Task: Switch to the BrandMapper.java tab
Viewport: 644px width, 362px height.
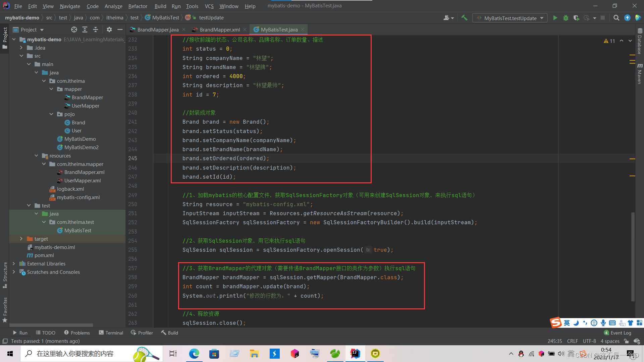Action: pos(158,29)
